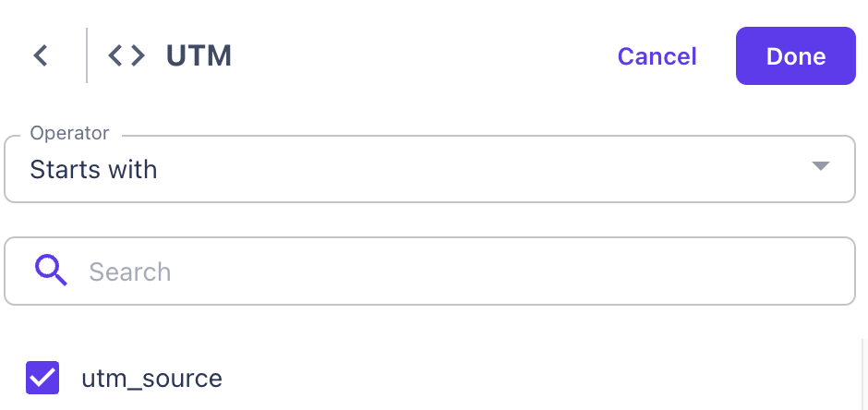Discard UTM filter changes with Cancel
This screenshot has width=868, height=410.
[657, 56]
